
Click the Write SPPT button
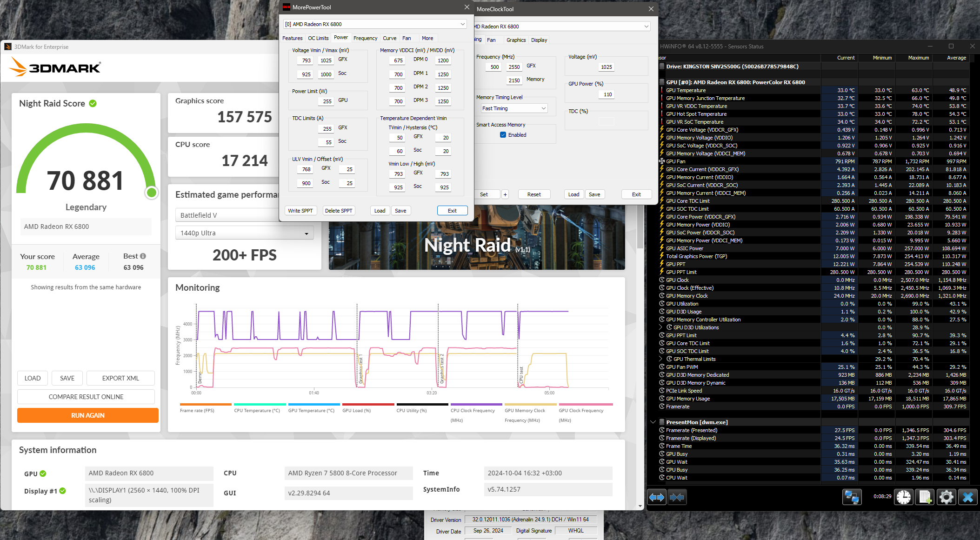300,211
